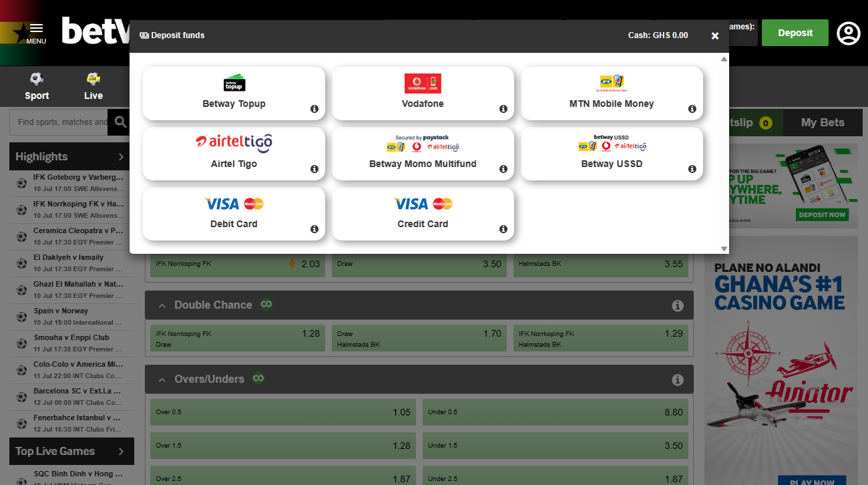This screenshot has height=485, width=868.
Task: Click ball icon beside Smouha v Enppi Club
Action: coord(21,343)
